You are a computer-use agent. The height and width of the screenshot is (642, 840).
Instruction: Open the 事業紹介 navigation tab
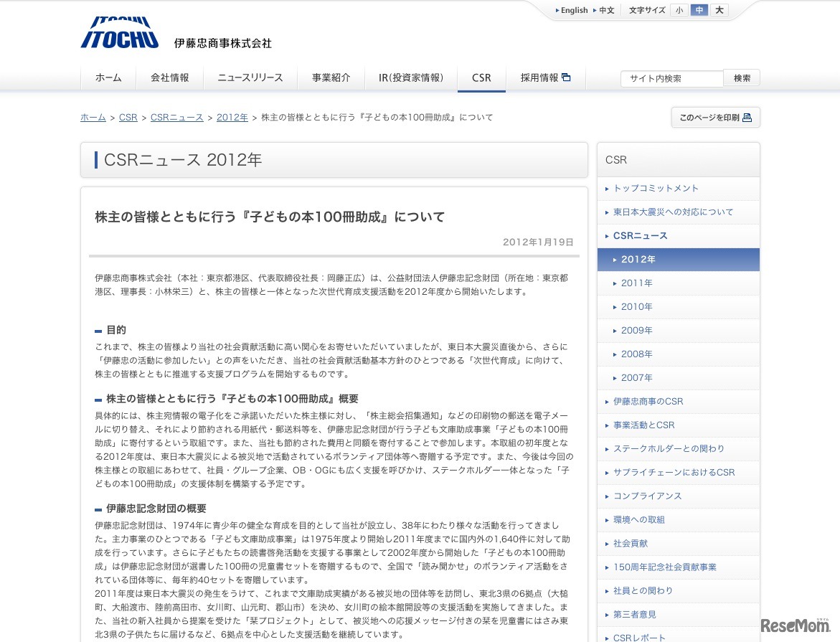tap(331, 78)
